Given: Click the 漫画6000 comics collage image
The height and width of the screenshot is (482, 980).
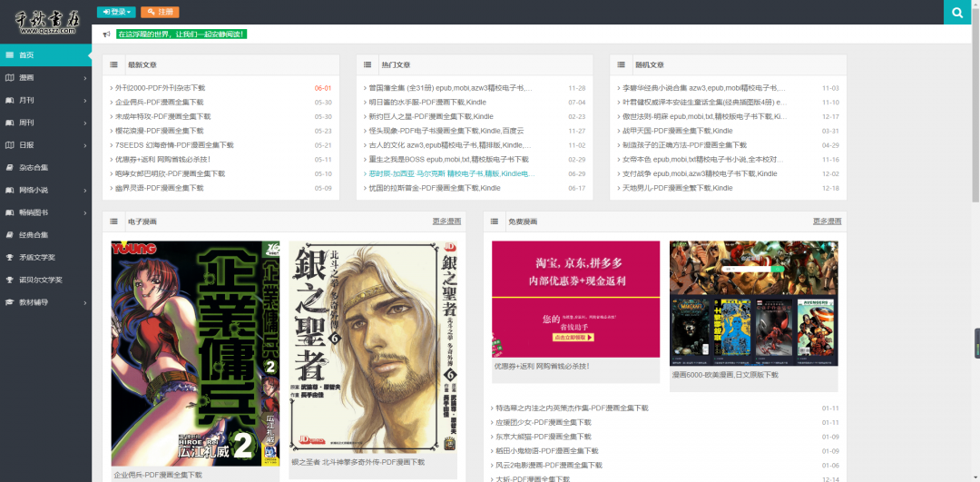Looking at the screenshot, I should click(x=754, y=303).
